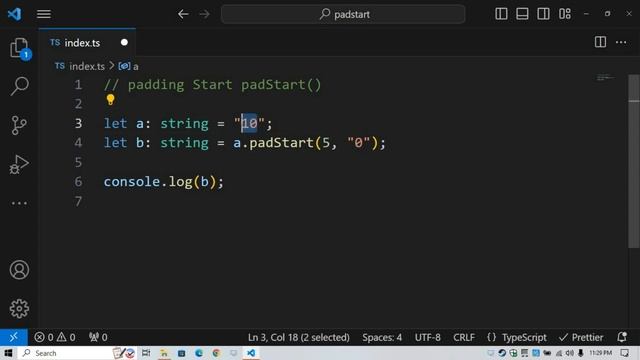Open Windows notification center icon

[x=625, y=353]
